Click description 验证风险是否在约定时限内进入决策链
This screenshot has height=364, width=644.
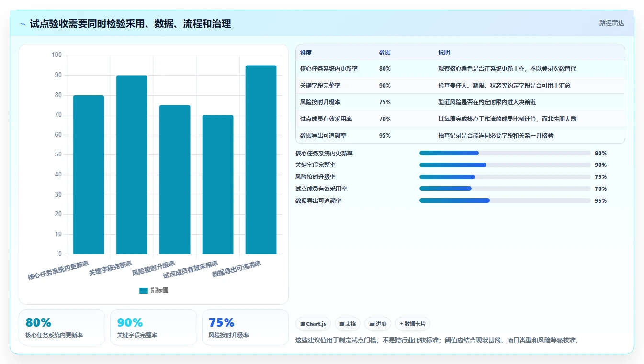point(487,102)
